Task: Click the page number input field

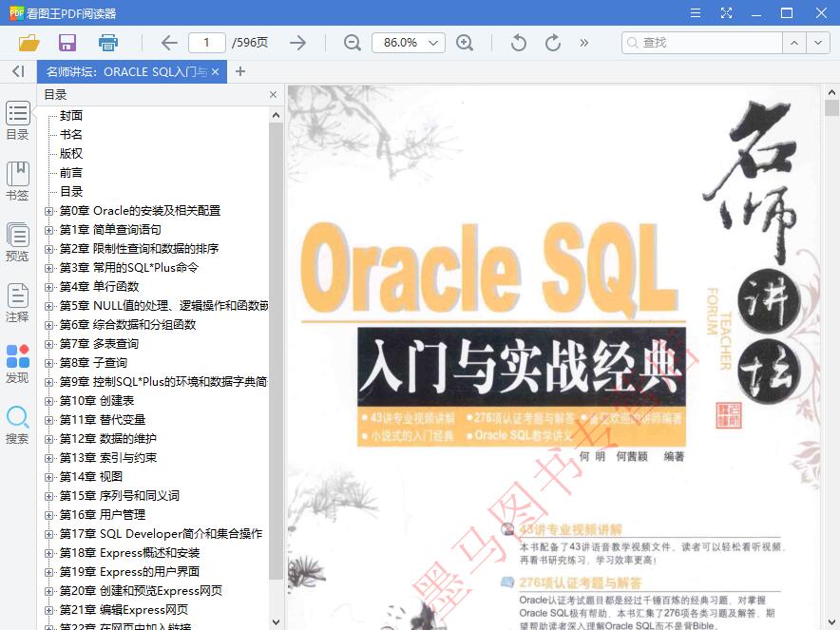Action: click(207, 43)
